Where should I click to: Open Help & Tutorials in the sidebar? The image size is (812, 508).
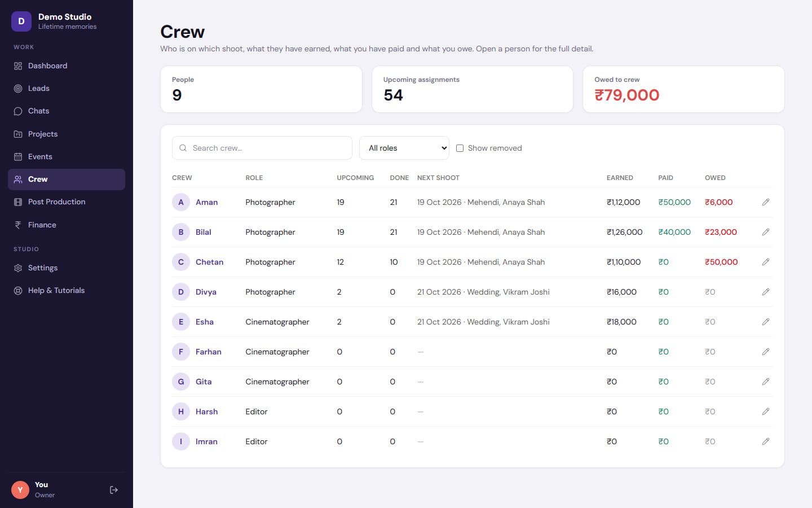tap(67, 291)
